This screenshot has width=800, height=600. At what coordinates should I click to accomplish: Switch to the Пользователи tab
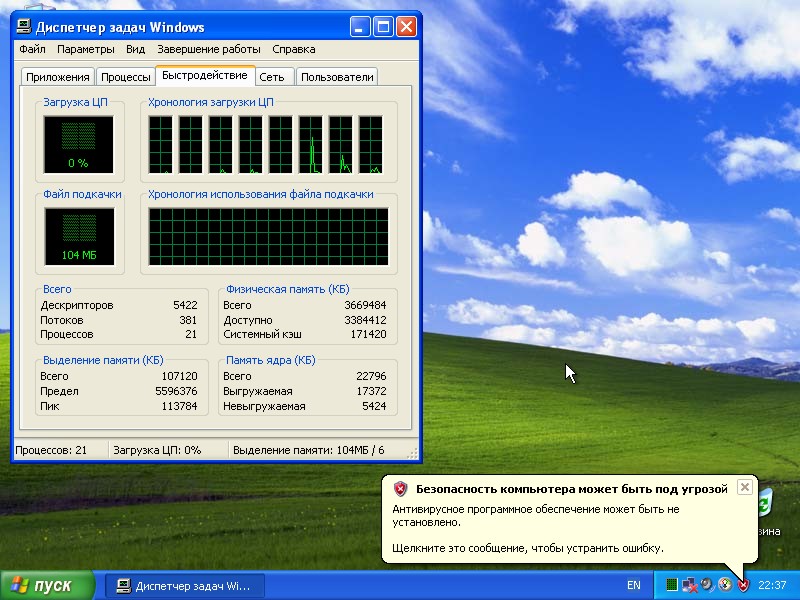[x=337, y=77]
